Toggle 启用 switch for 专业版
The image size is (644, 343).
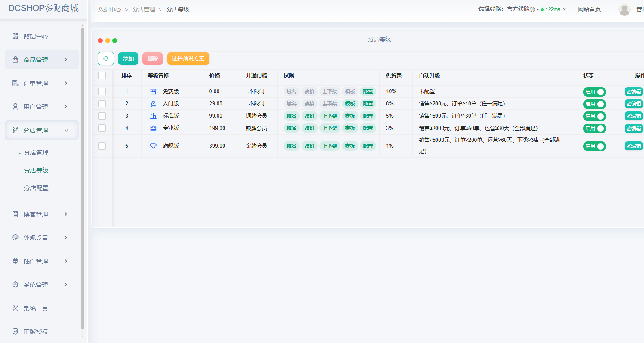tap(594, 129)
